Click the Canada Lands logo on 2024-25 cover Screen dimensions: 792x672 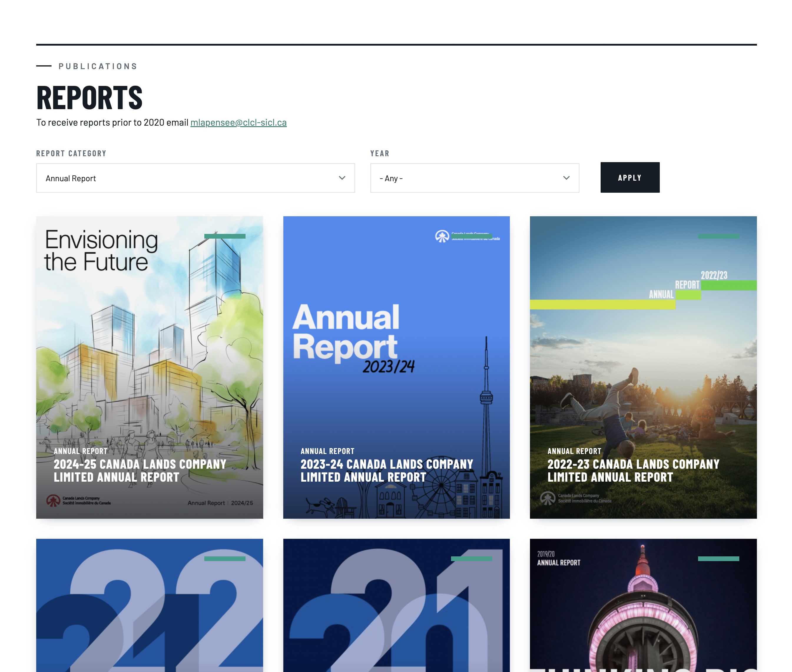coord(79,500)
